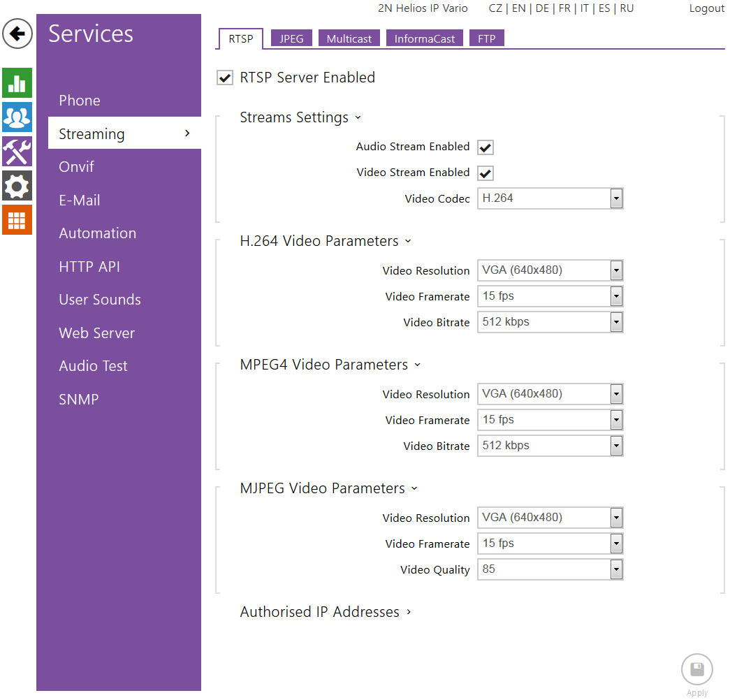Uncheck Audio Stream Enabled
730x700 pixels.
(x=485, y=147)
